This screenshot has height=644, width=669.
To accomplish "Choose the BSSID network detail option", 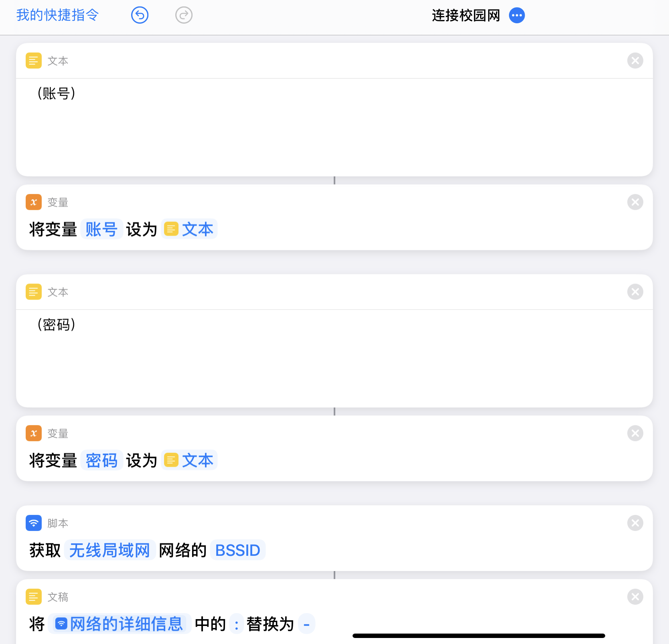I will pos(237,550).
